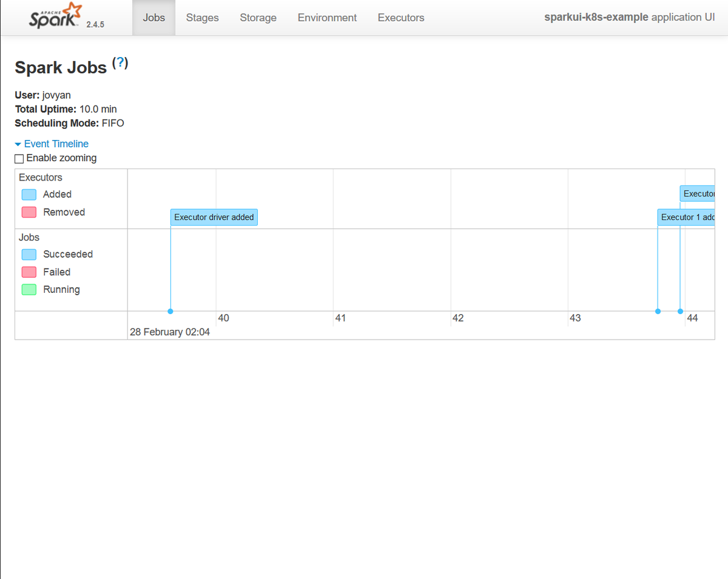This screenshot has width=728, height=579.
Task: Click the Apache Spark logo
Action: coord(55,16)
